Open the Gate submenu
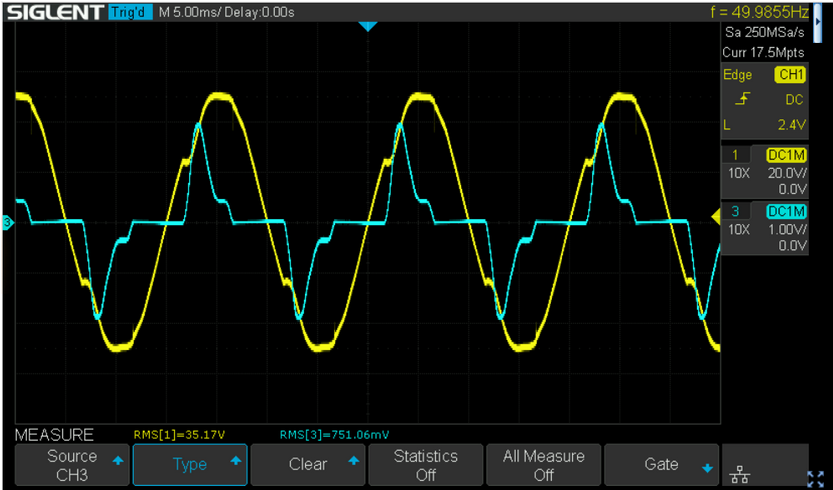 click(x=661, y=465)
